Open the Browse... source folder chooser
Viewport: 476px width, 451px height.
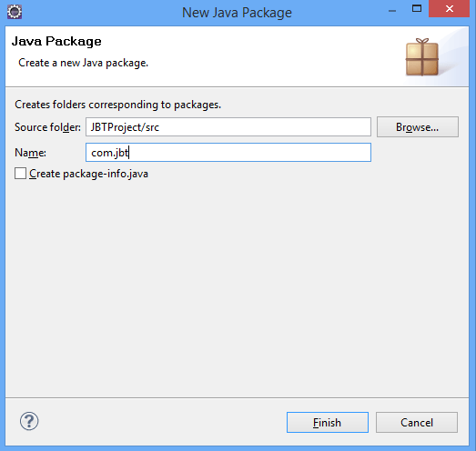coord(418,127)
